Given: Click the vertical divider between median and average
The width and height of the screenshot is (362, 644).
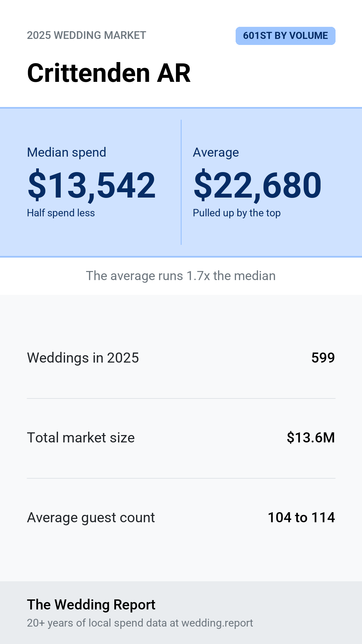Looking at the screenshot, I should pyautogui.click(x=181, y=182).
